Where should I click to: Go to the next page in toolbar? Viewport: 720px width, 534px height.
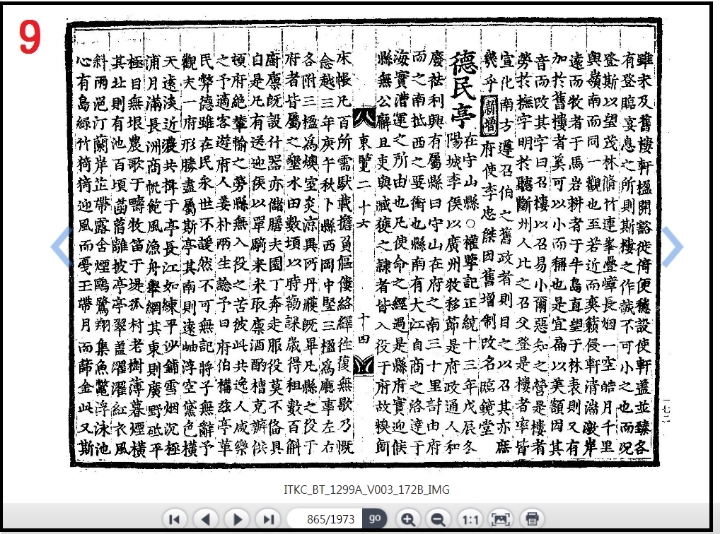[237, 519]
